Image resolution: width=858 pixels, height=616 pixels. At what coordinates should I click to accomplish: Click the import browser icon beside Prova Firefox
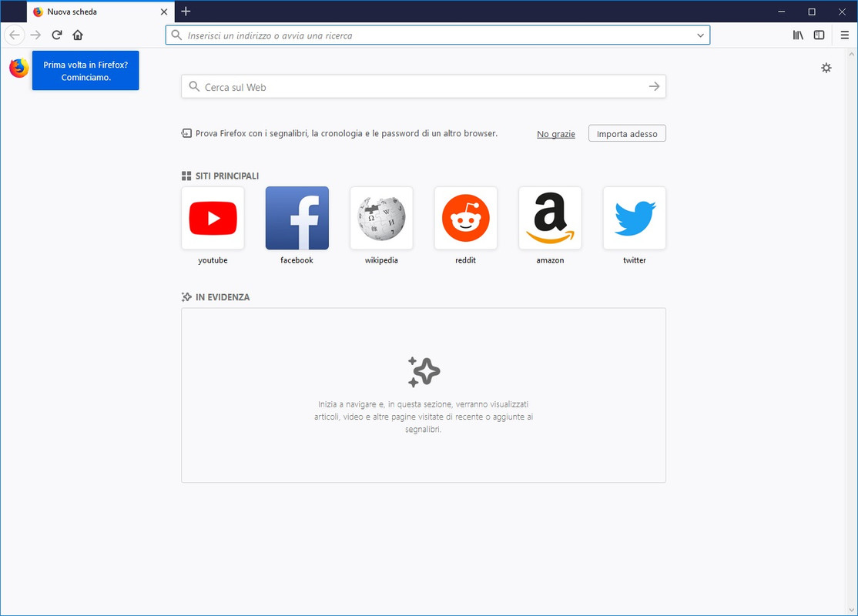[186, 133]
